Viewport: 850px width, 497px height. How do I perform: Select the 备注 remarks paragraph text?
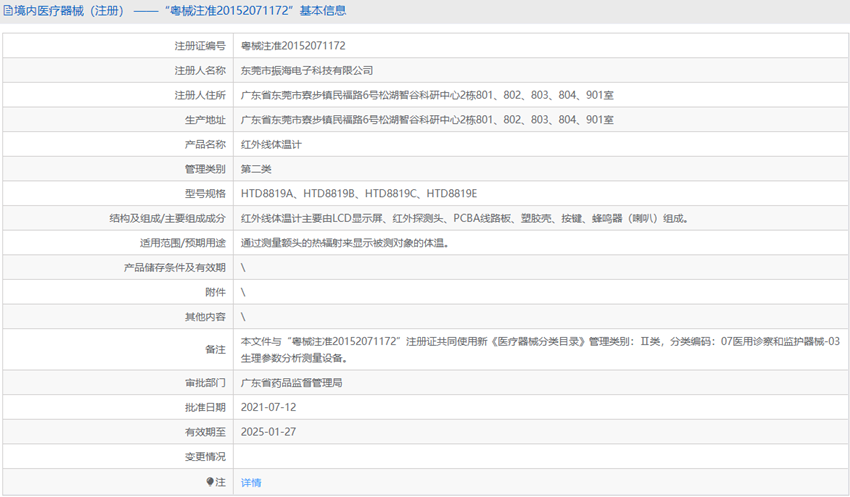pyautogui.click(x=540, y=350)
